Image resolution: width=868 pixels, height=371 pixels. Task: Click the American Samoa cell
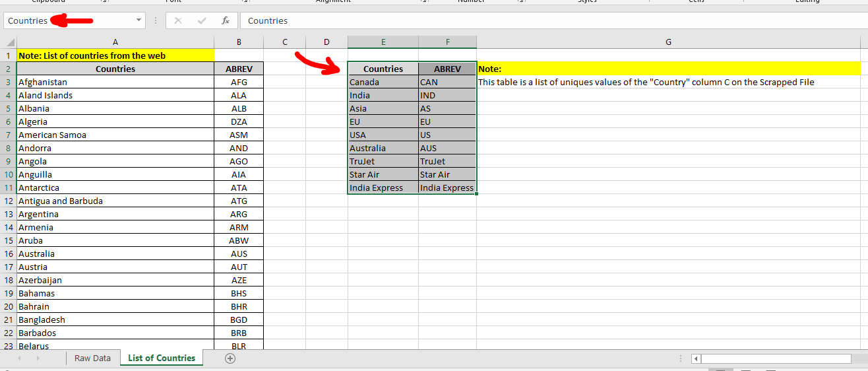(x=115, y=135)
